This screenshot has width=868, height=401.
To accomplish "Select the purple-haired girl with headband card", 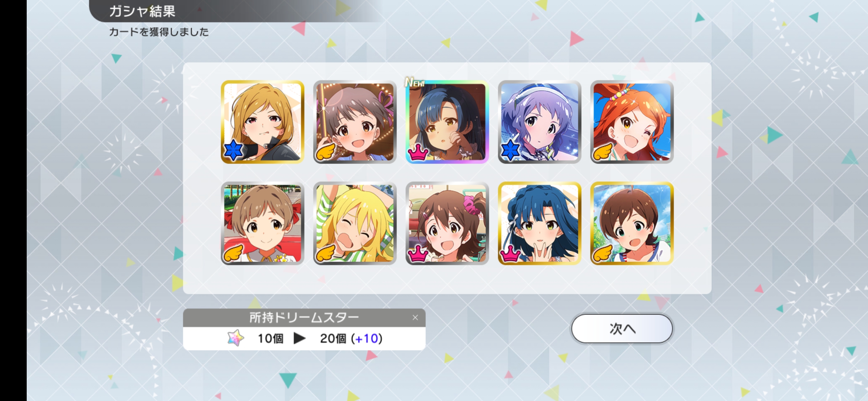I will point(540,122).
